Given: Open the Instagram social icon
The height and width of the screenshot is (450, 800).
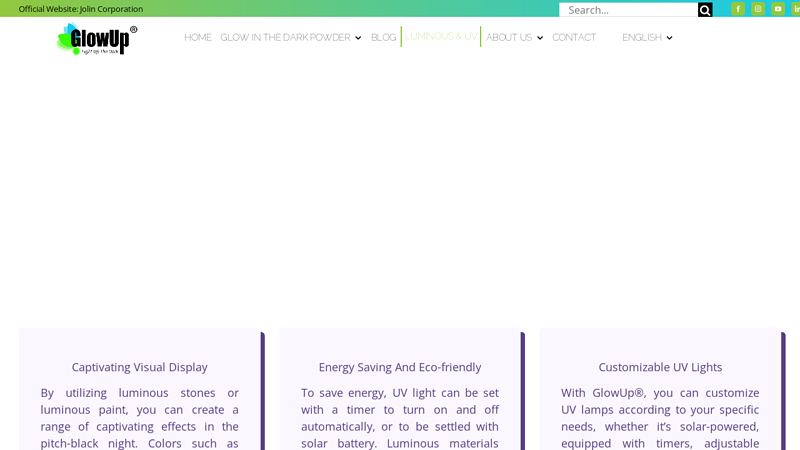Looking at the screenshot, I should (758, 9).
